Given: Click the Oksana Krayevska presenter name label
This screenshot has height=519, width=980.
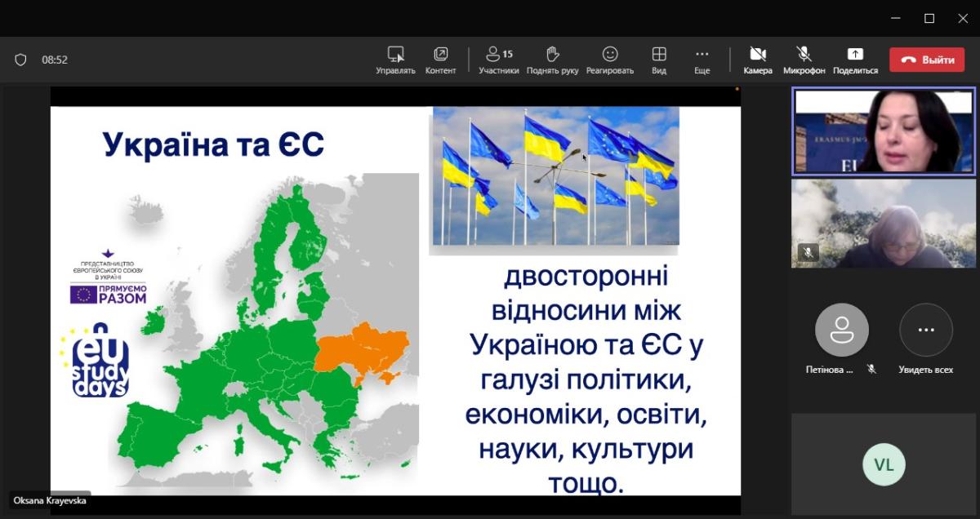Looking at the screenshot, I should pos(50,500).
